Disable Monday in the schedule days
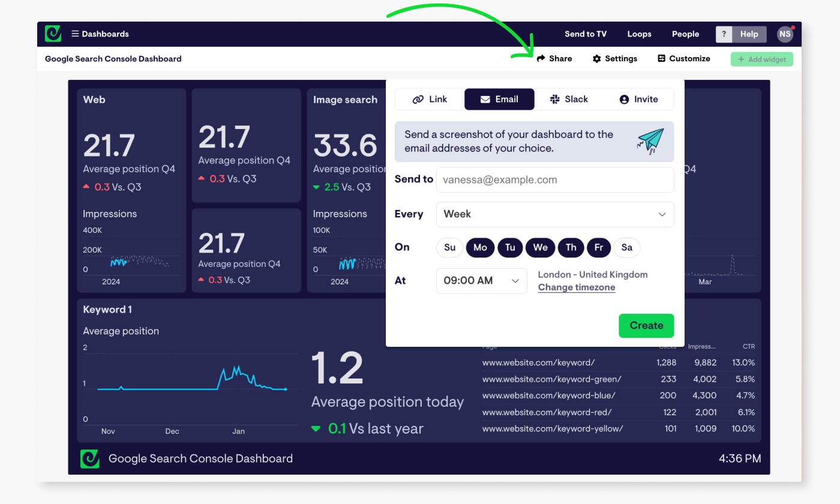 (480, 247)
